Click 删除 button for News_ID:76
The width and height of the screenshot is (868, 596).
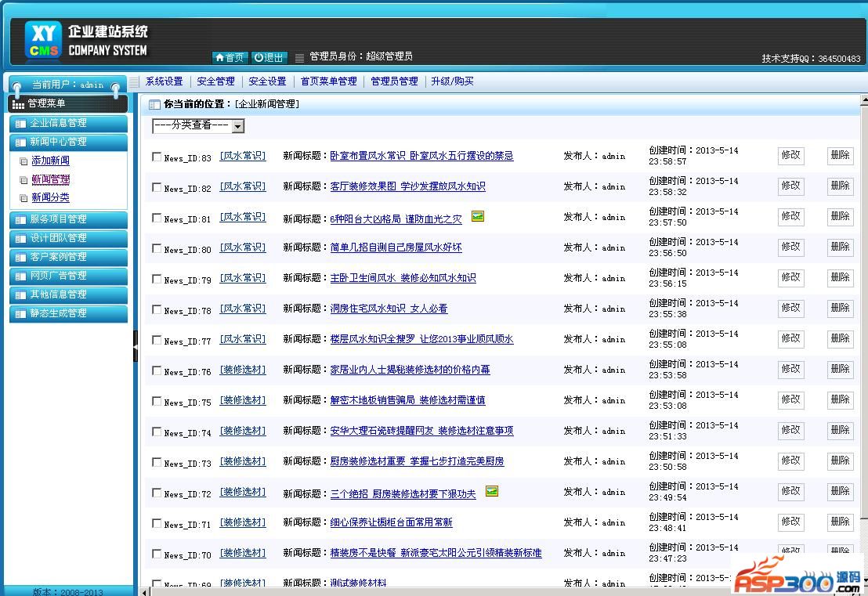tap(840, 369)
